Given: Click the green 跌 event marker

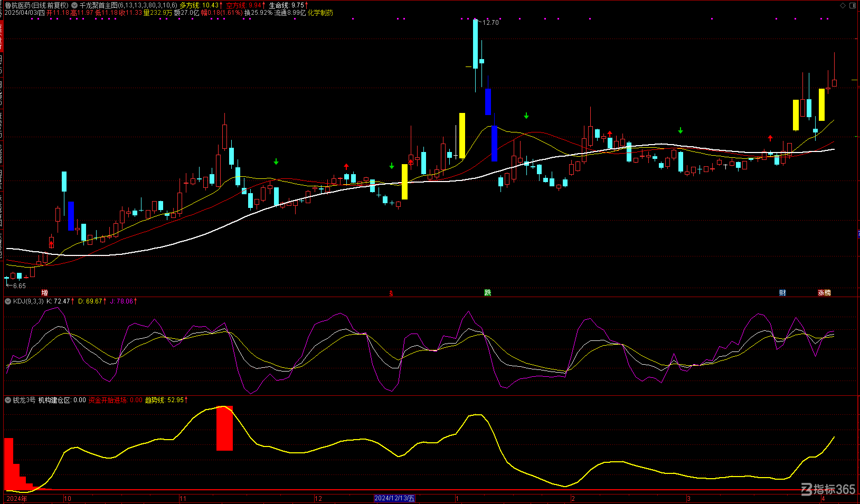Looking at the screenshot, I should click(x=488, y=293).
